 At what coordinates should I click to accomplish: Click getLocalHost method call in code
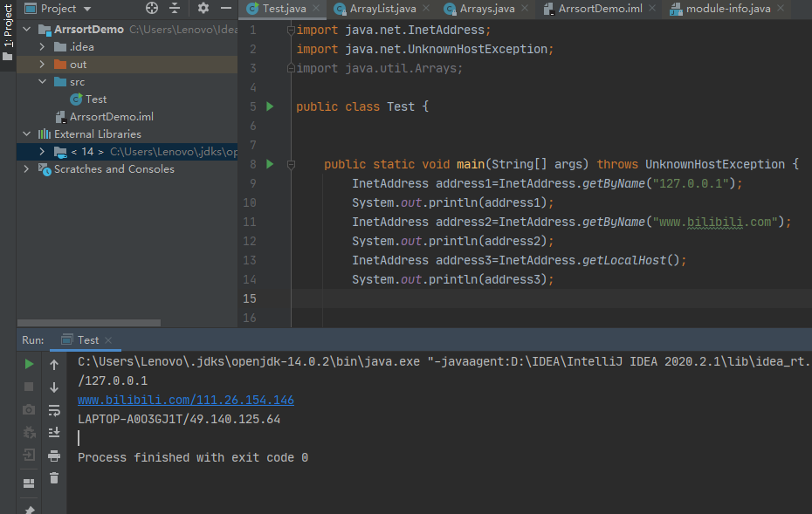click(624, 260)
